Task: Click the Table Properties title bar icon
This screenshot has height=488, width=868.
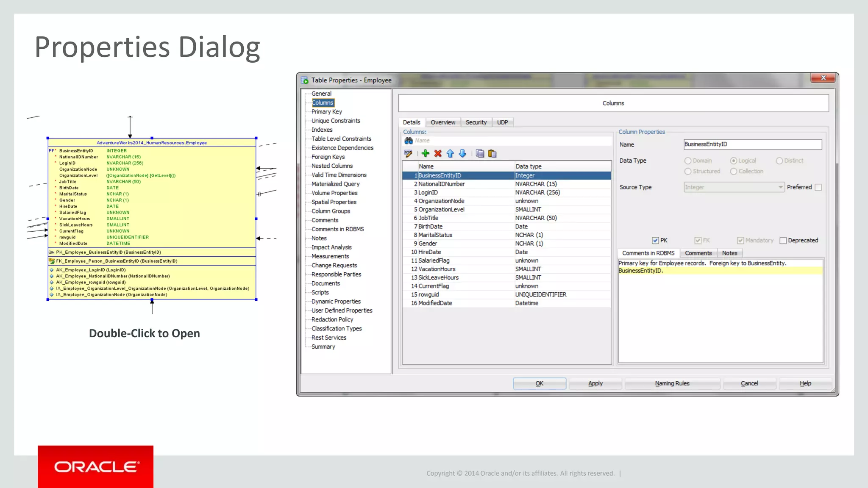Action: click(305, 80)
